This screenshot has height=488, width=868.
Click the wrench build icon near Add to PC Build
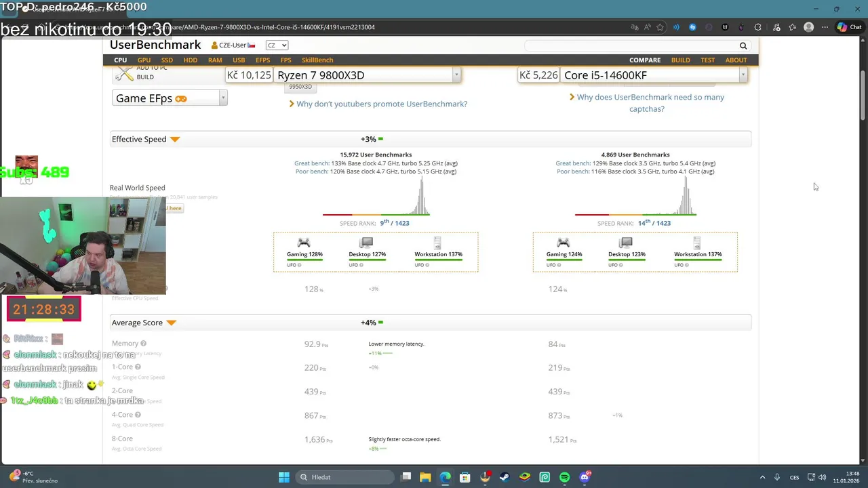click(x=124, y=73)
